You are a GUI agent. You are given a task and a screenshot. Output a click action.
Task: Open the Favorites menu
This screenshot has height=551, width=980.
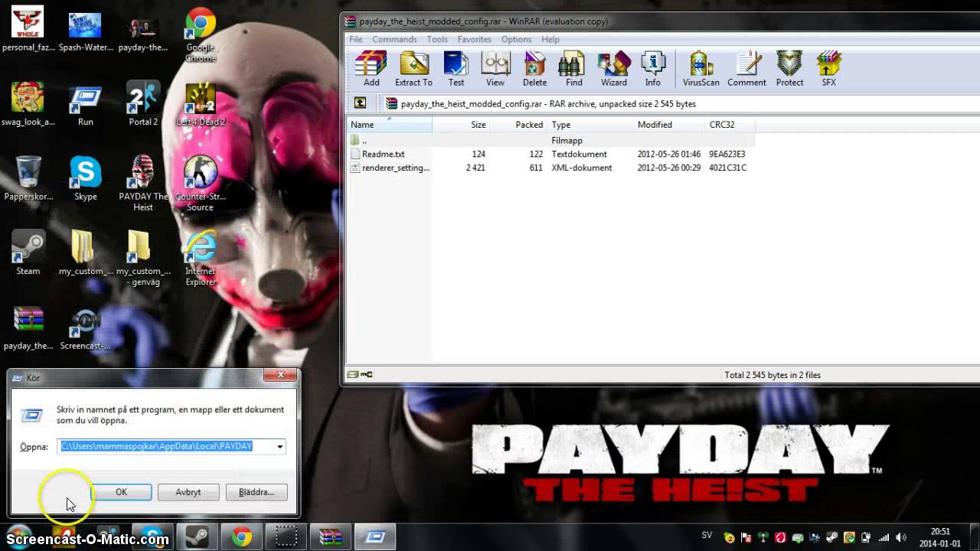point(475,39)
